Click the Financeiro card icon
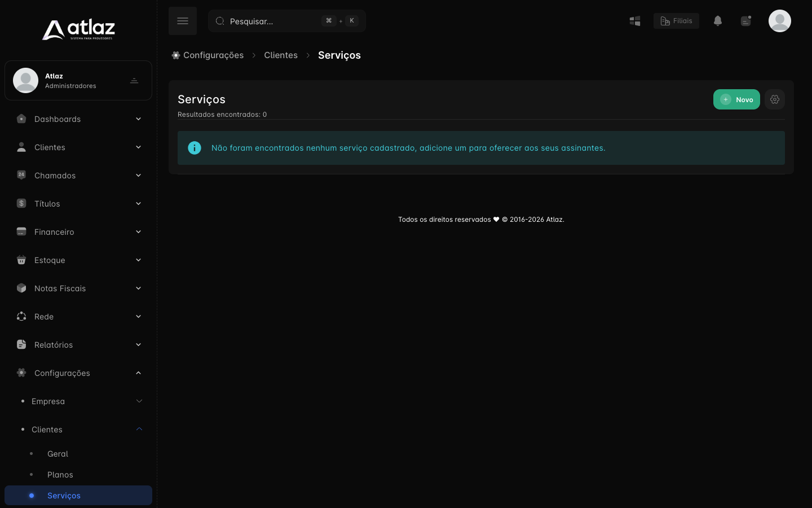Viewport: 812px width, 508px height. 21,231
